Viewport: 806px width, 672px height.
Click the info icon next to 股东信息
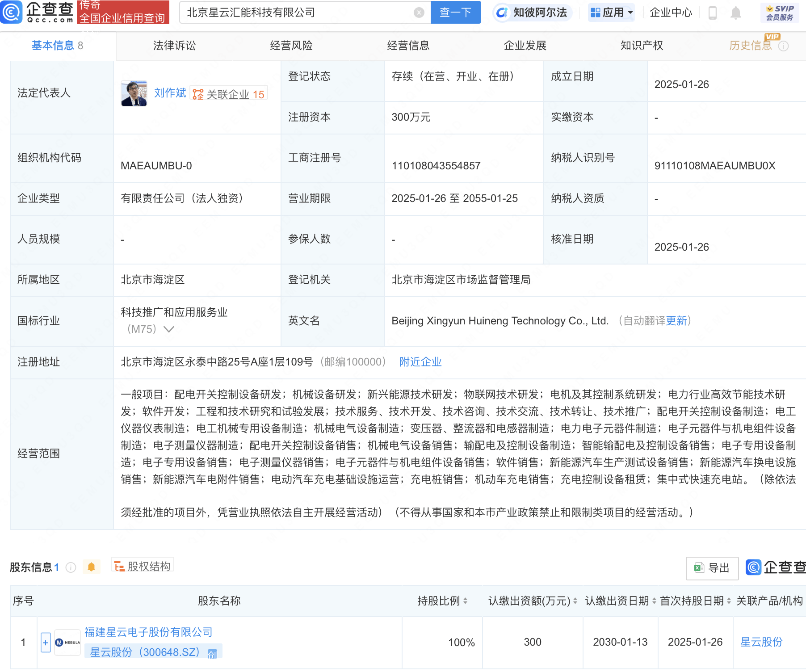(x=71, y=567)
